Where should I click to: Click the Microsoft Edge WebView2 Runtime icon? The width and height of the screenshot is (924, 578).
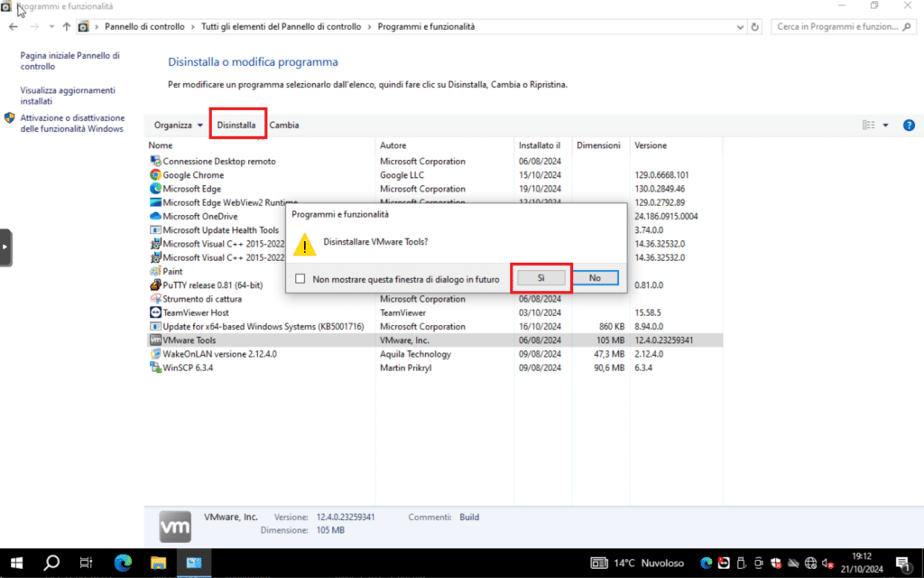coord(155,202)
